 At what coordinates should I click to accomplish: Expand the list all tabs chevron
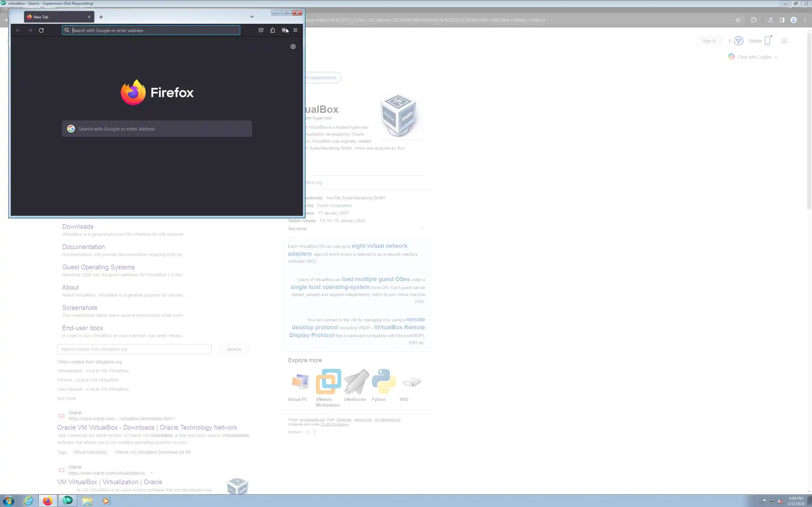coord(252,17)
